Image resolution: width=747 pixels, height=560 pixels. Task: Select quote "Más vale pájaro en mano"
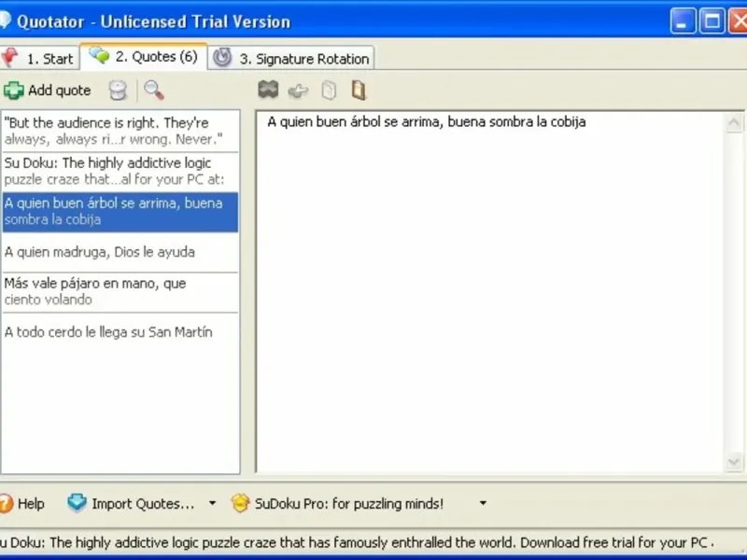tap(120, 292)
